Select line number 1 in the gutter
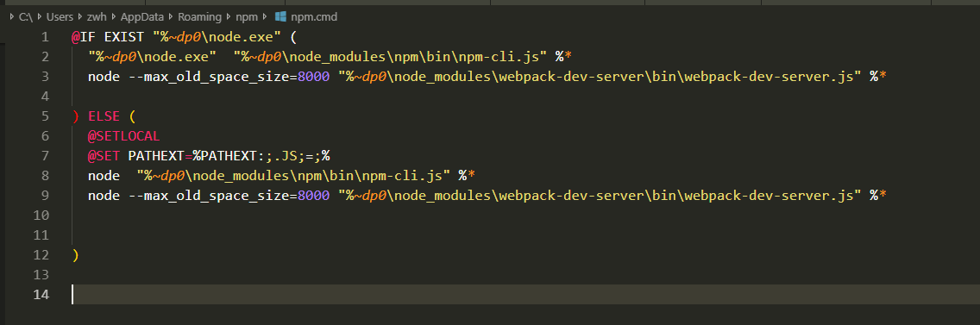980x325 pixels. click(x=45, y=37)
